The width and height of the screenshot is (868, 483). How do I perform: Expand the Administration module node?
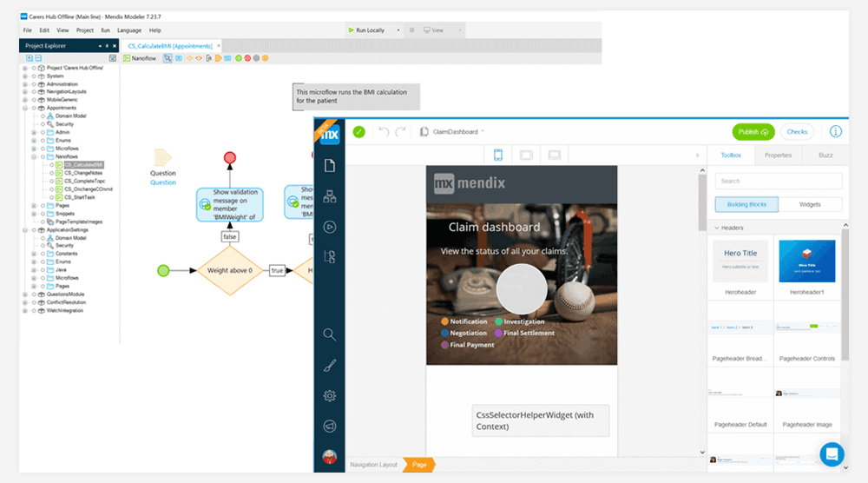[x=25, y=84]
